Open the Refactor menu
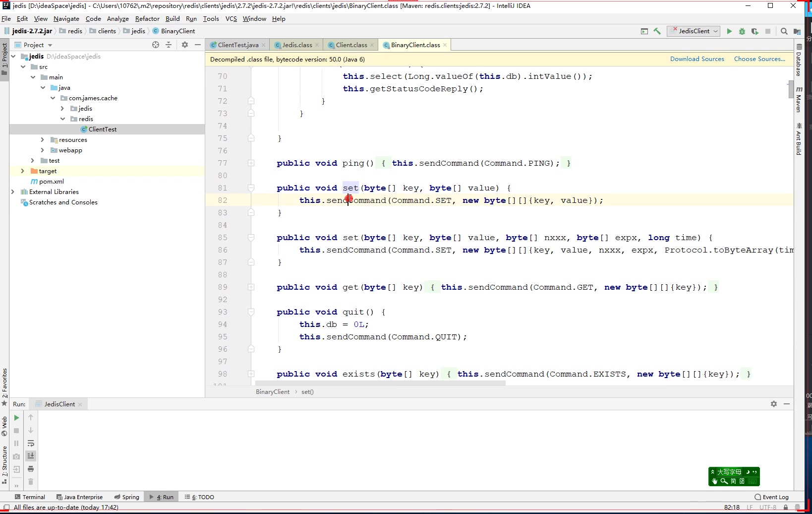The image size is (812, 514). click(147, 19)
